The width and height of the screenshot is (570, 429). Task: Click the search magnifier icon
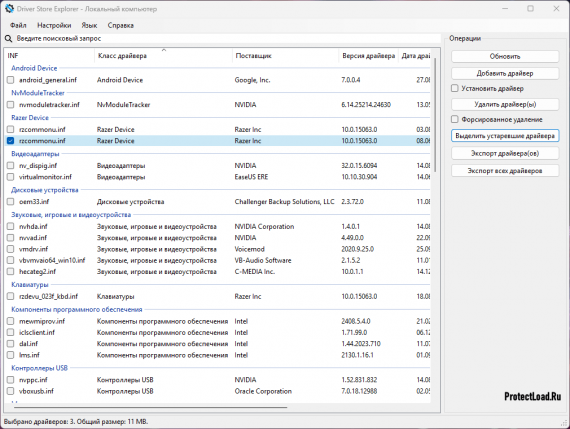[8, 39]
